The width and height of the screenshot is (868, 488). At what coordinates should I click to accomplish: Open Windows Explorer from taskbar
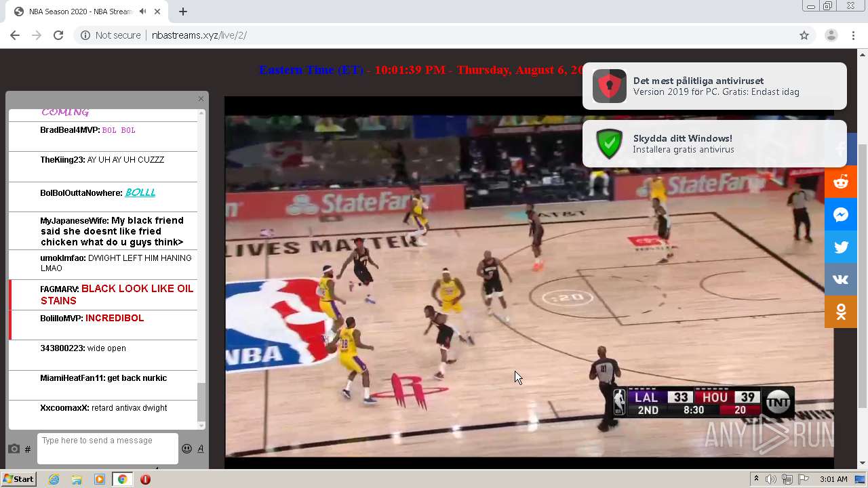77,479
